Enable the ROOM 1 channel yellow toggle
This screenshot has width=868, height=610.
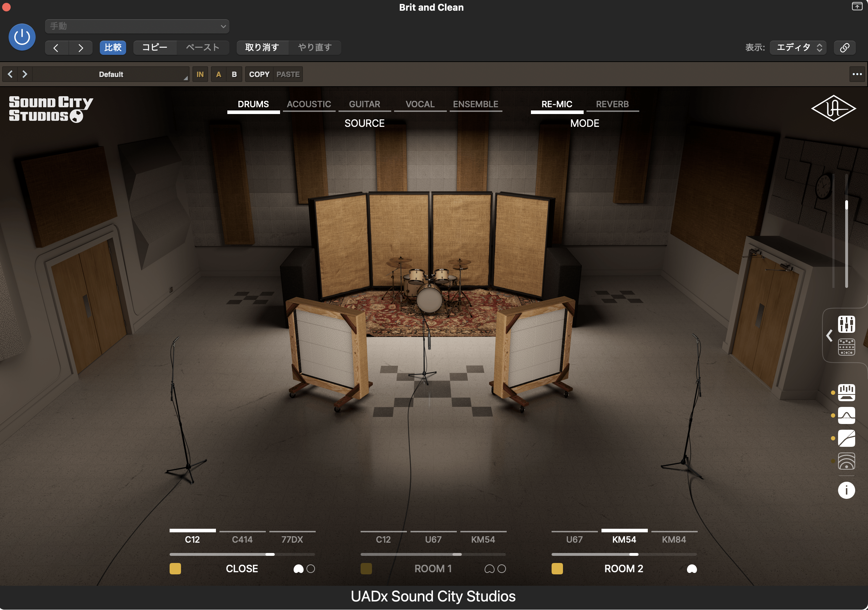pos(366,568)
